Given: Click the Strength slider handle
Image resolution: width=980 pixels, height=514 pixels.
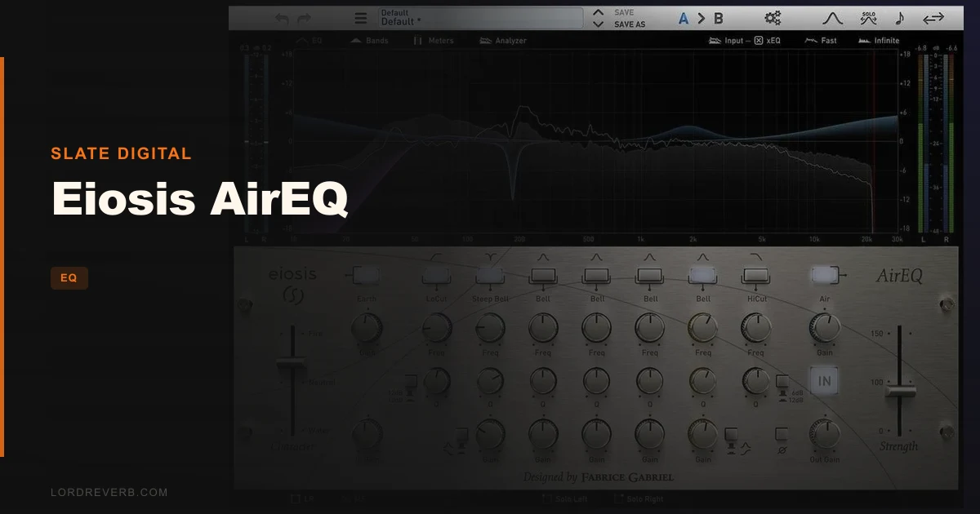Looking at the screenshot, I should pyautogui.click(x=899, y=392).
